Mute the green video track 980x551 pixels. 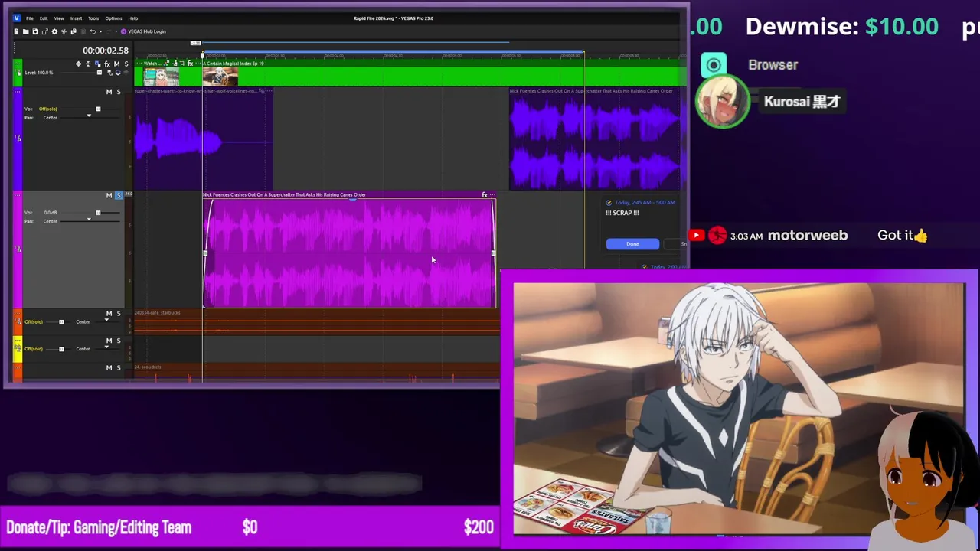click(116, 64)
